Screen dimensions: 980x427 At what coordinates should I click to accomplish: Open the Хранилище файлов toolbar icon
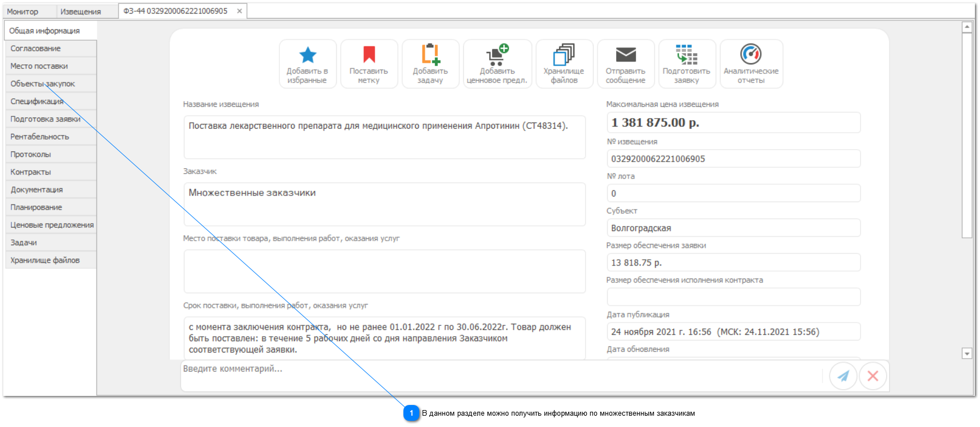[x=564, y=55]
